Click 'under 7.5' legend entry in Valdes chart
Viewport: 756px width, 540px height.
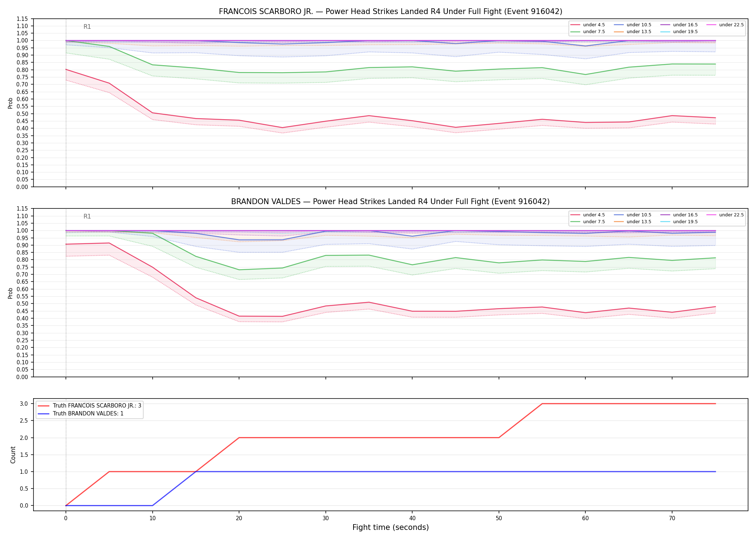[588, 222]
